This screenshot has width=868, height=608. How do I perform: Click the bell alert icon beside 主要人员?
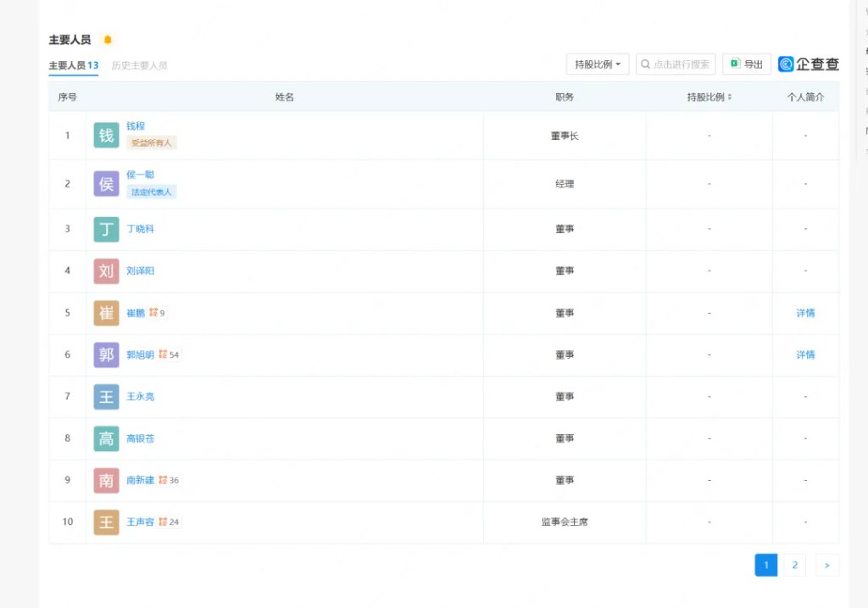pyautogui.click(x=107, y=40)
